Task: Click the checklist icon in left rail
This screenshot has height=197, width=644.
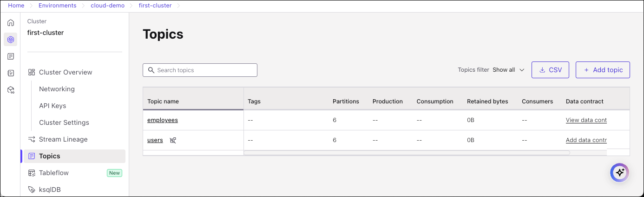Action: tap(11, 73)
